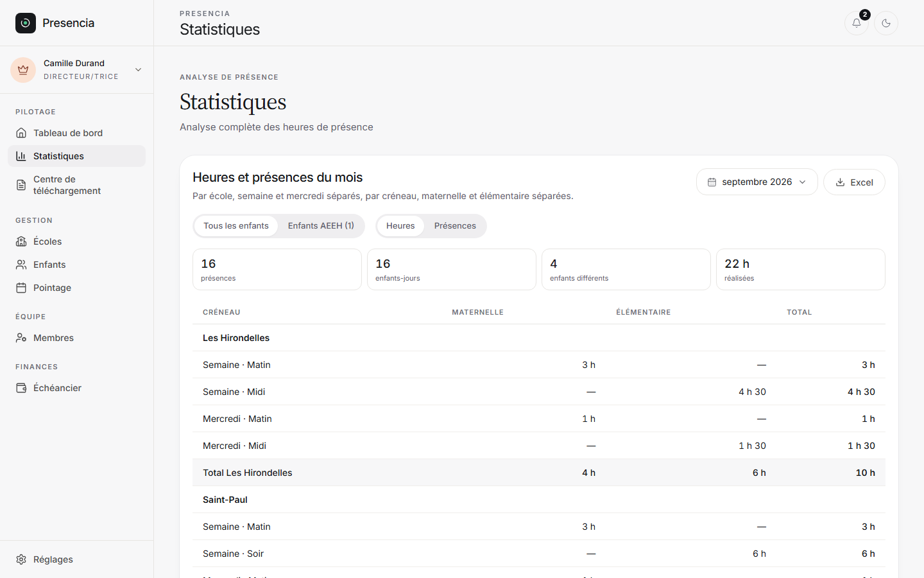The width and height of the screenshot is (924, 578).
Task: Click the Enfants people icon
Action: click(21, 265)
